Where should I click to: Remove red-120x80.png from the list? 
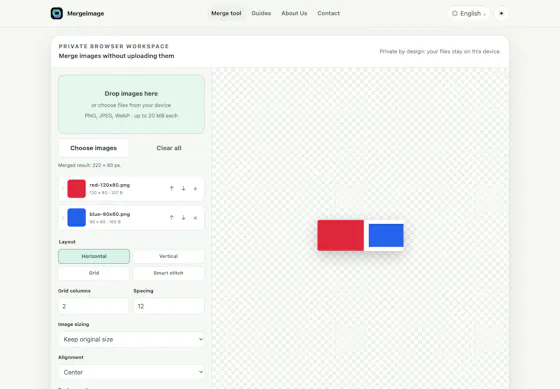pyautogui.click(x=195, y=189)
